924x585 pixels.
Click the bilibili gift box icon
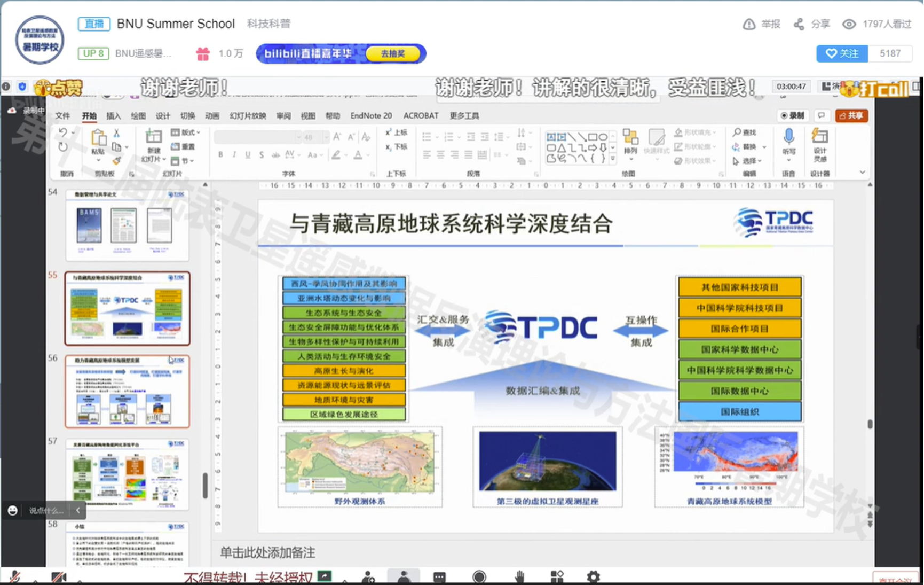(x=203, y=54)
